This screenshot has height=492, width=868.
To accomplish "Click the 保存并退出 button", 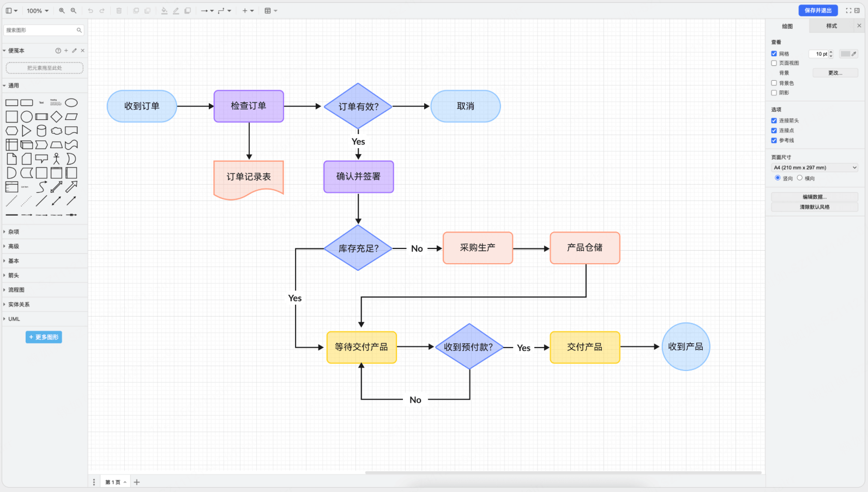I will [x=818, y=10].
